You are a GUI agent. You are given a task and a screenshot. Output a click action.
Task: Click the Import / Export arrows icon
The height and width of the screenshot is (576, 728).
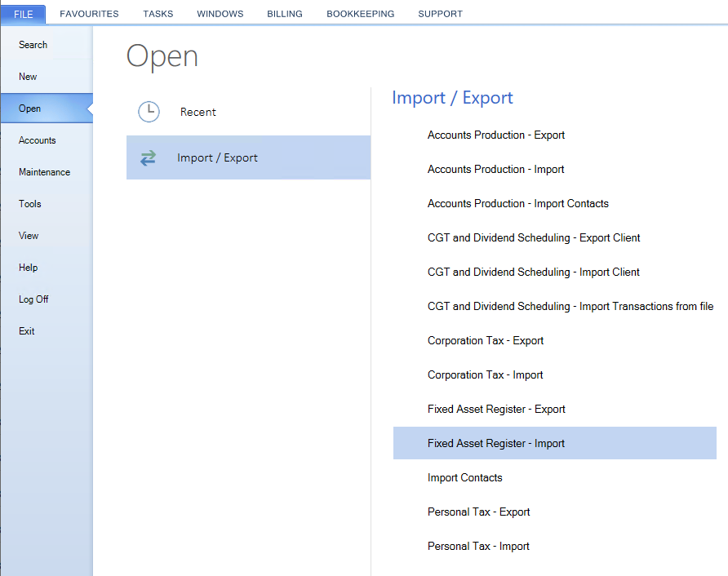tap(148, 158)
